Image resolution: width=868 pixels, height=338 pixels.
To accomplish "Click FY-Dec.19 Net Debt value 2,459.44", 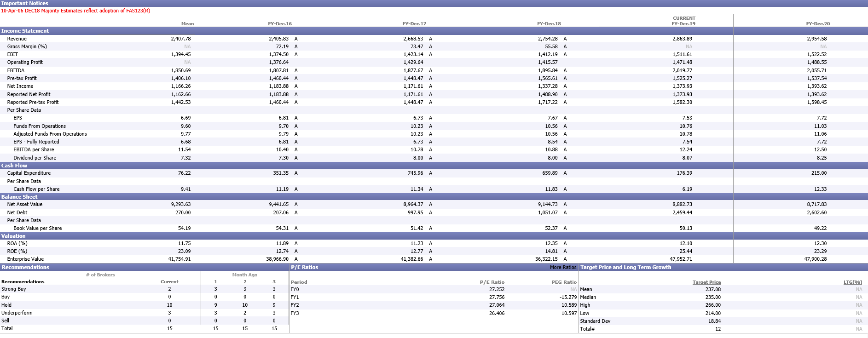I will click(682, 212).
